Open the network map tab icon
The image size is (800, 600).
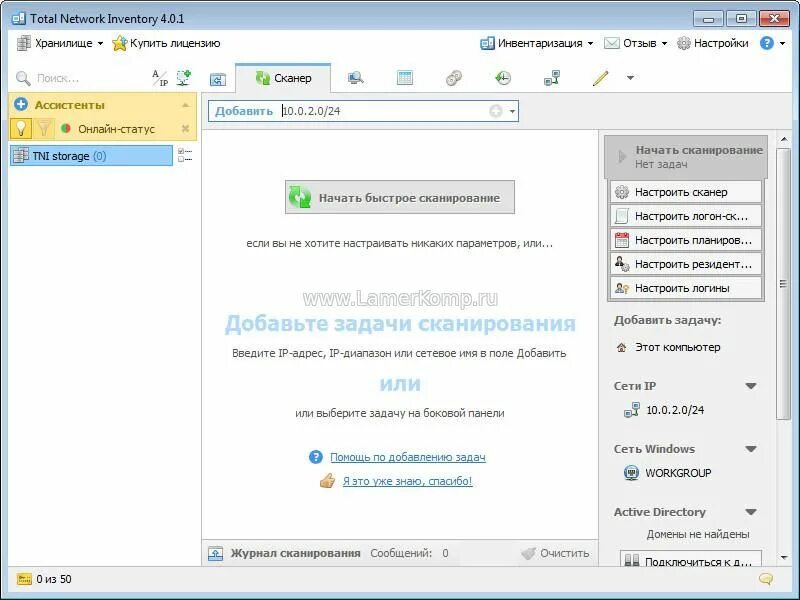click(x=552, y=78)
